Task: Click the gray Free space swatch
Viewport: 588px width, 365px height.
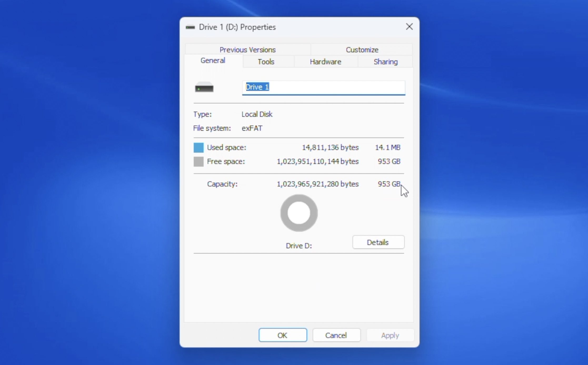Action: coord(198,161)
